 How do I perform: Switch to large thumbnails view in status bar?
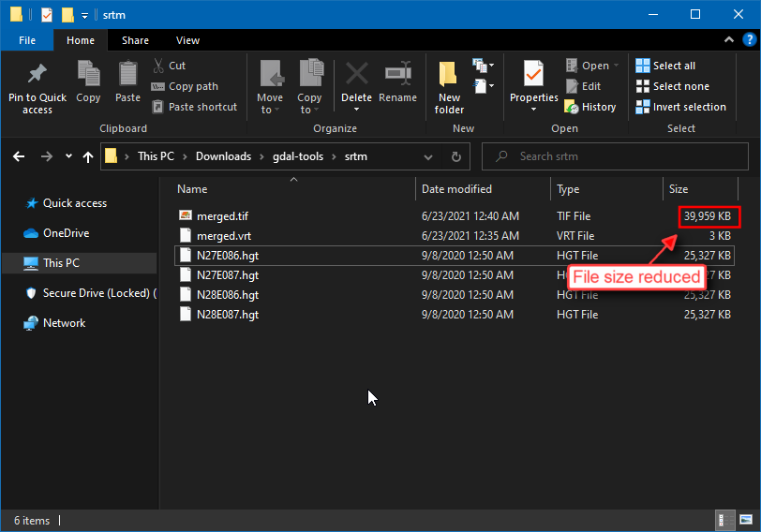[745, 518]
